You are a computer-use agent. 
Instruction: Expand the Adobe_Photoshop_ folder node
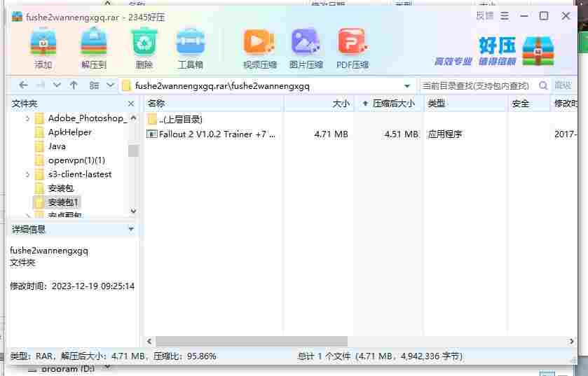coord(27,119)
